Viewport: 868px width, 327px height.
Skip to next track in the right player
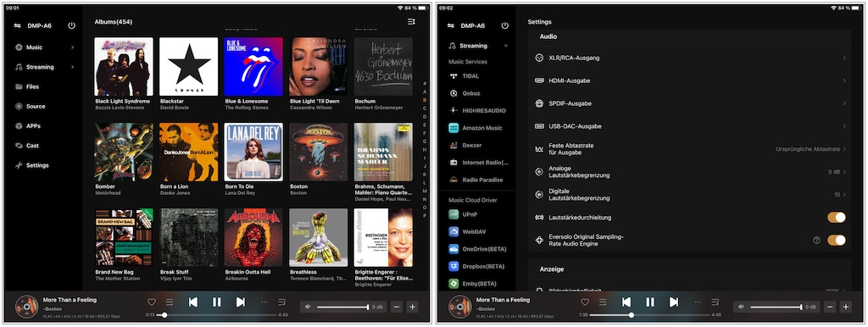point(674,302)
